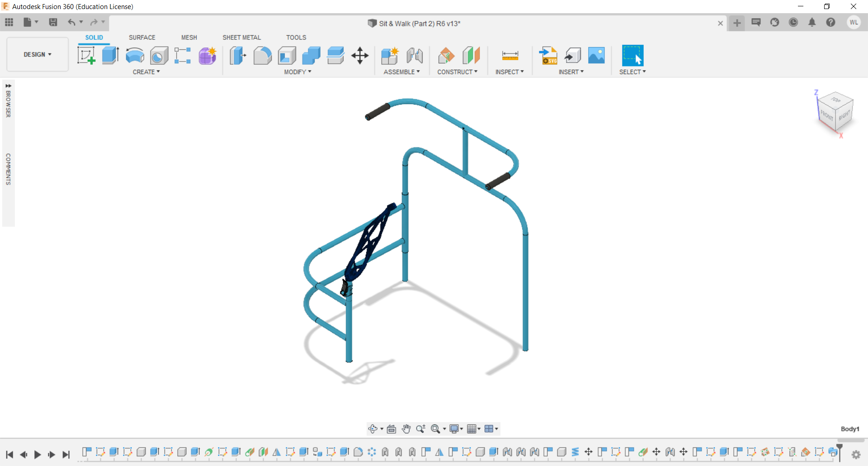The width and height of the screenshot is (868, 466).
Task: Select the Extrude tool
Action: coord(110,55)
